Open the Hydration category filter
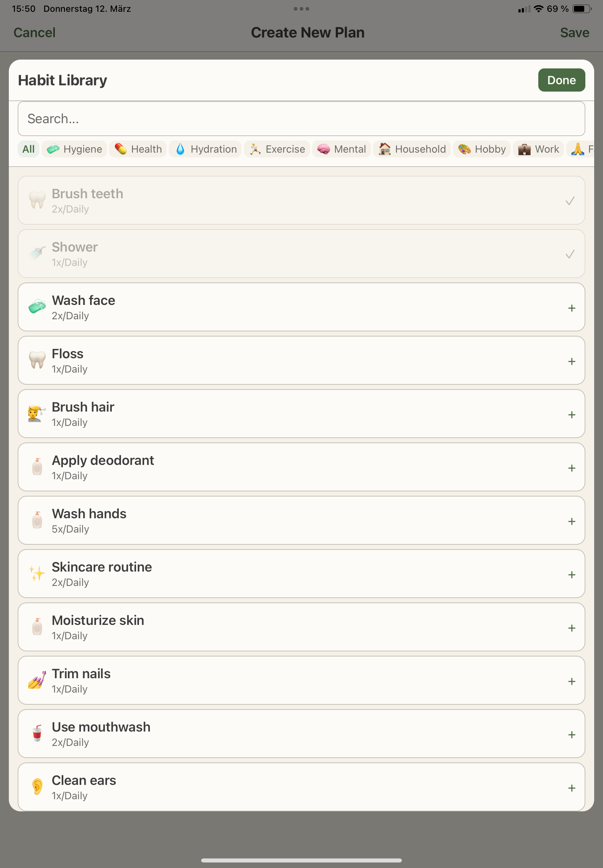This screenshot has height=868, width=603. tap(205, 149)
